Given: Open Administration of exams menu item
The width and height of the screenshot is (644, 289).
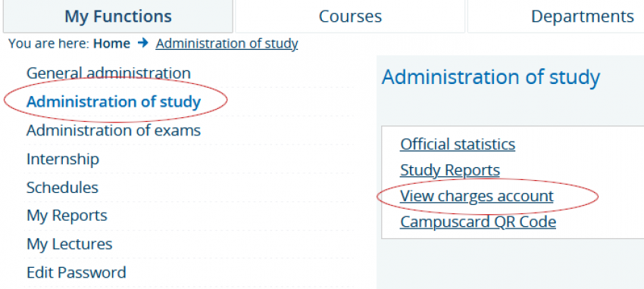Looking at the screenshot, I should [x=114, y=130].
